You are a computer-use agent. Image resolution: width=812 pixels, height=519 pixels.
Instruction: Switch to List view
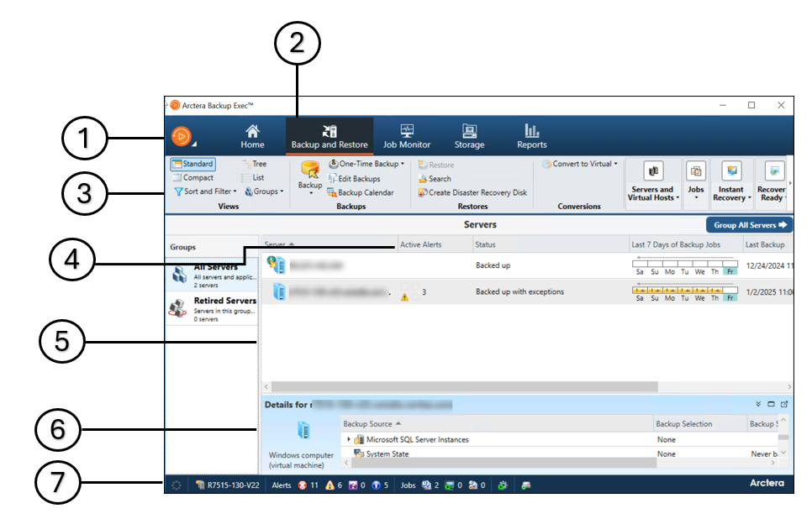pos(253,177)
